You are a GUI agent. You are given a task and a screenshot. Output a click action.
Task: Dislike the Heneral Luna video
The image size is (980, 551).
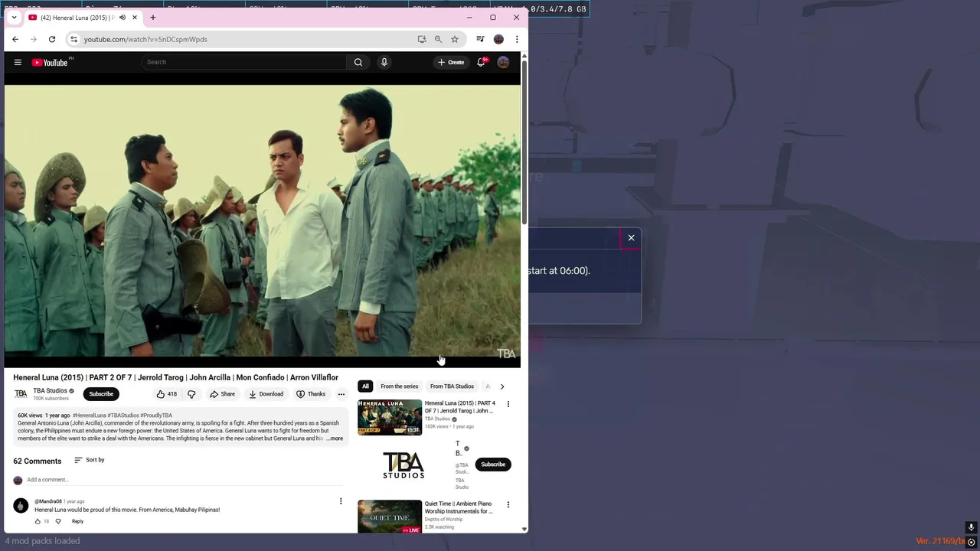coord(191,394)
